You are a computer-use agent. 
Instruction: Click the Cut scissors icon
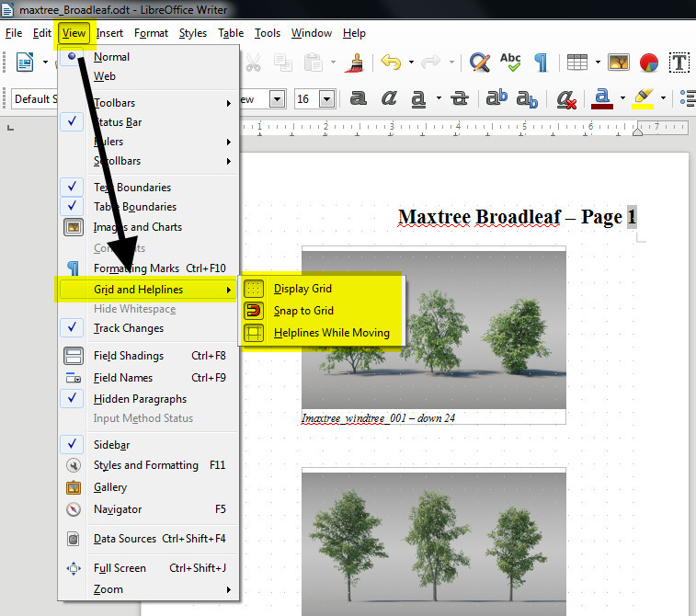[x=254, y=63]
